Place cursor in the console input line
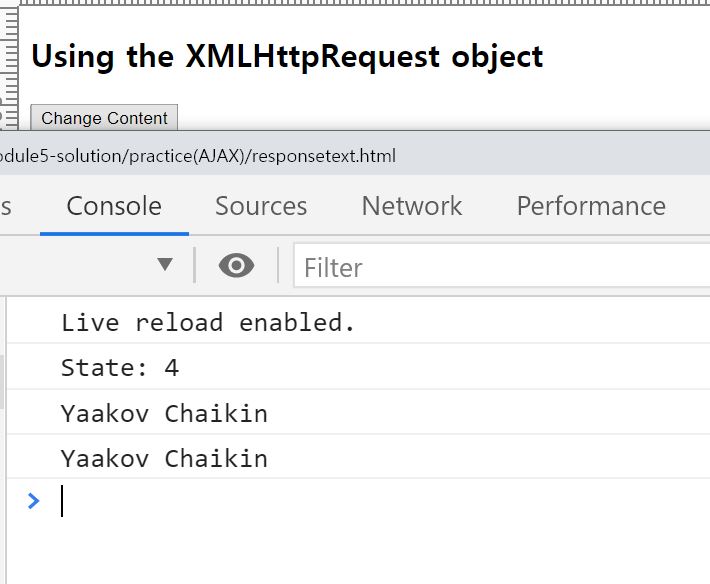 tap(300, 501)
